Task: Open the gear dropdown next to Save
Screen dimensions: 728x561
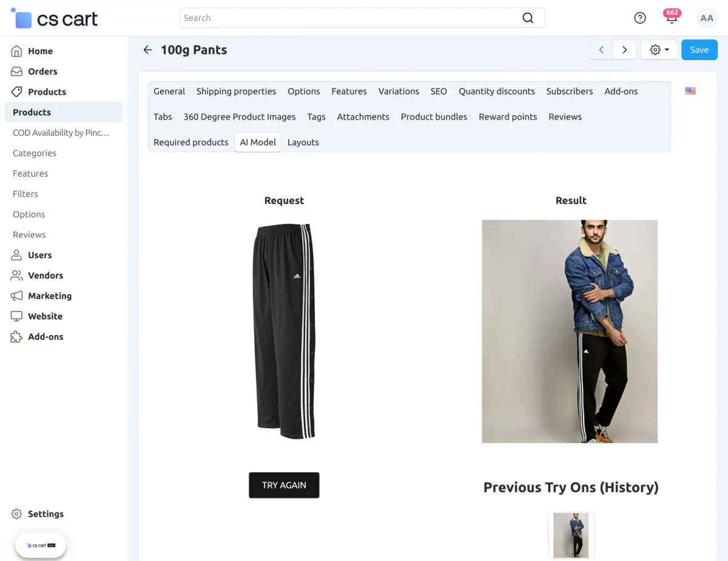Action: (x=659, y=50)
